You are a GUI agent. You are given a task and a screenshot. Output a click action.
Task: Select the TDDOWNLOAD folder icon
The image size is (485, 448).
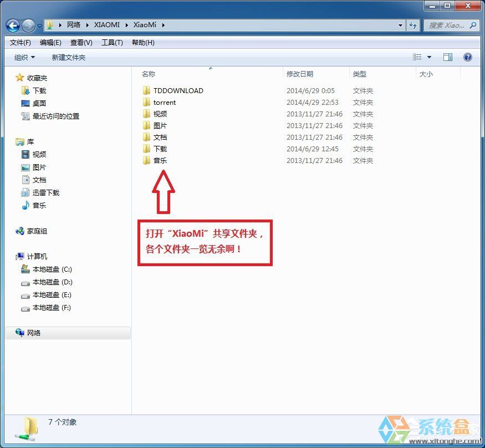(x=147, y=90)
